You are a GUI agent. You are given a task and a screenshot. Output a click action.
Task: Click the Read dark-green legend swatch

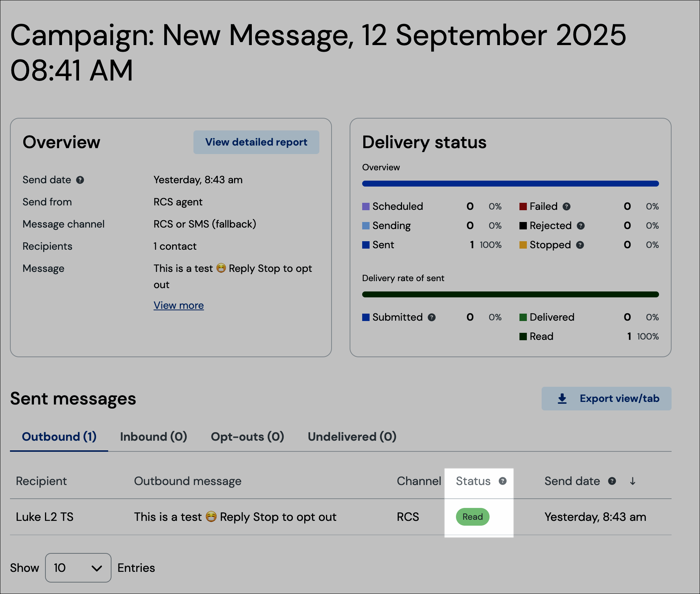pyautogui.click(x=523, y=337)
